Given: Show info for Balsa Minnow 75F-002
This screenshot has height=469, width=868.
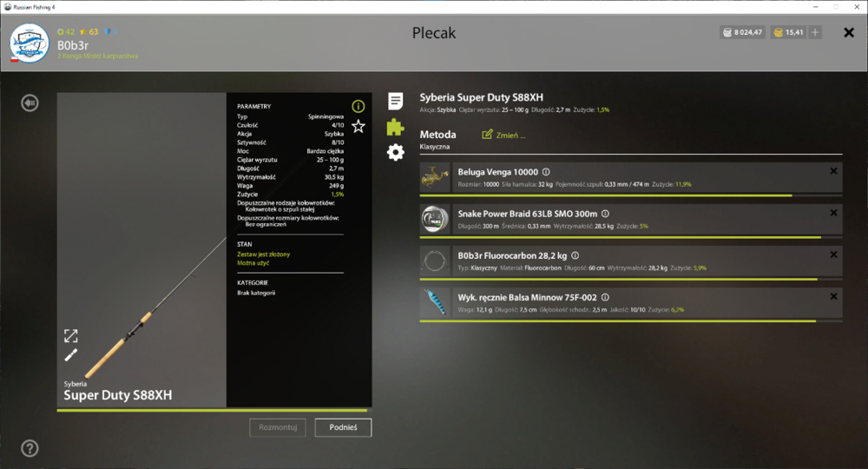Looking at the screenshot, I should coord(606,297).
